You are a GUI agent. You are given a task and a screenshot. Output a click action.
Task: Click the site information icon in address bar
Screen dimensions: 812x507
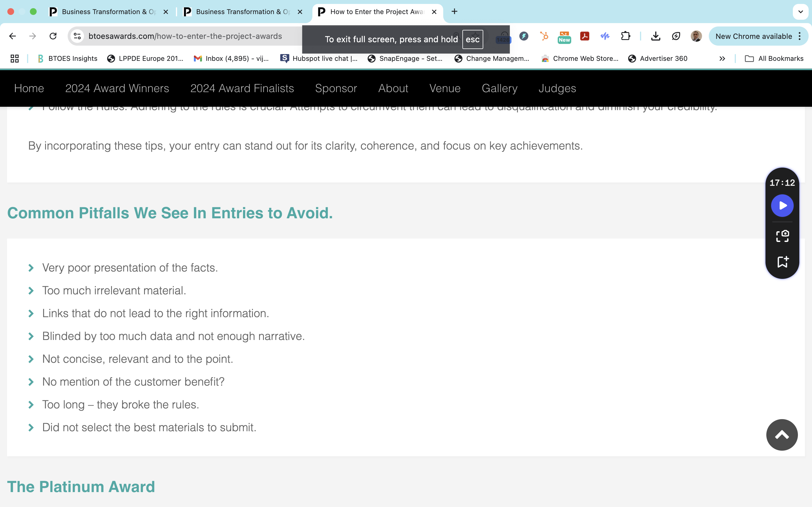pos(78,36)
